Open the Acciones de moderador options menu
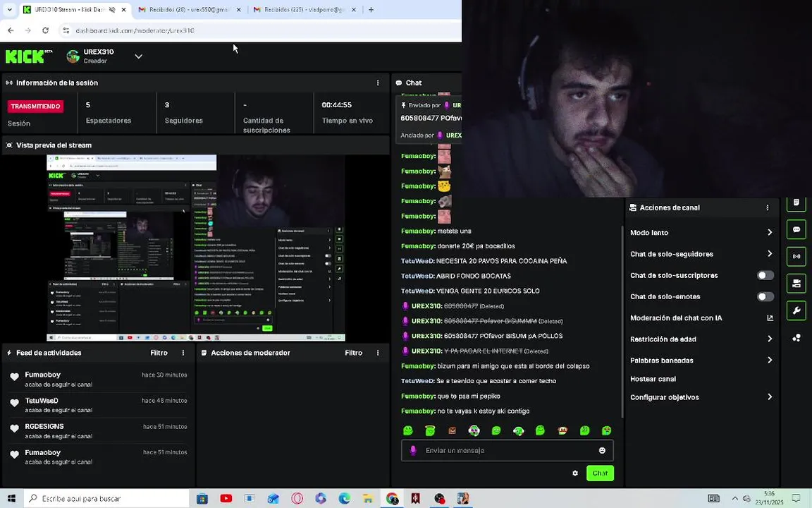Screen dimensions: 812x508 coord(378,353)
